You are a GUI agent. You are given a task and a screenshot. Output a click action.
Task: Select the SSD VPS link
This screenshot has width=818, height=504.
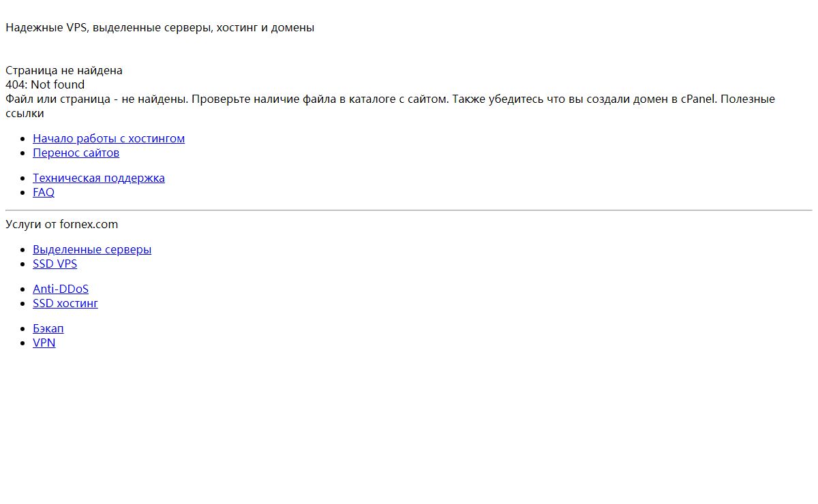[55, 264]
